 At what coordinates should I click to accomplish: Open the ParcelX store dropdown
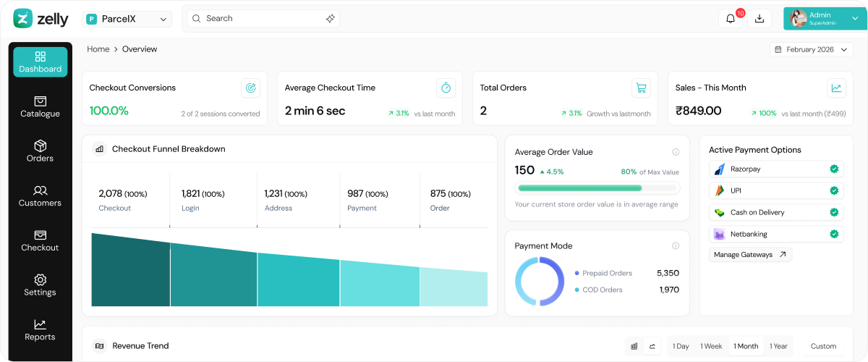126,19
